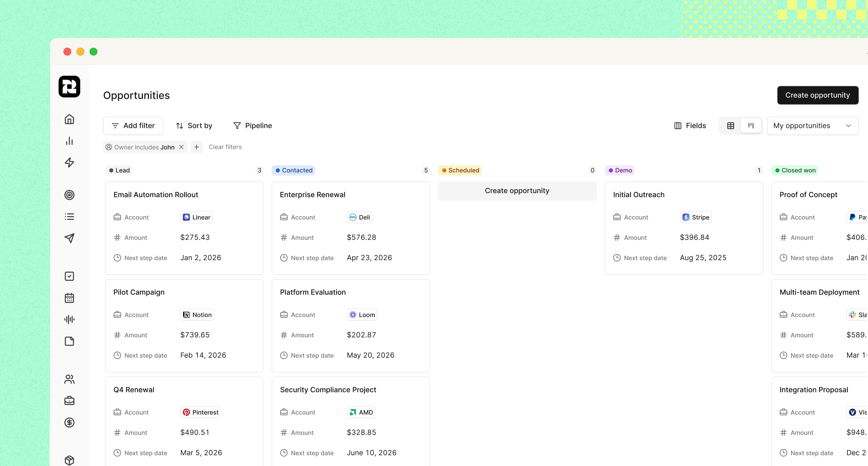The height and width of the screenshot is (466, 868).
Task: Remove the Owner includes John filter
Action: pos(181,147)
